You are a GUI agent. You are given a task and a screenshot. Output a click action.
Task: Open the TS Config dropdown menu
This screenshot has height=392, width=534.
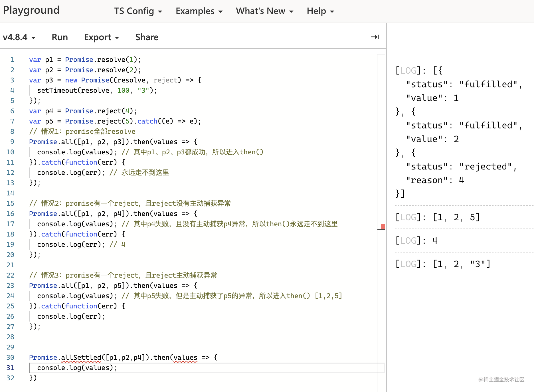pos(138,11)
